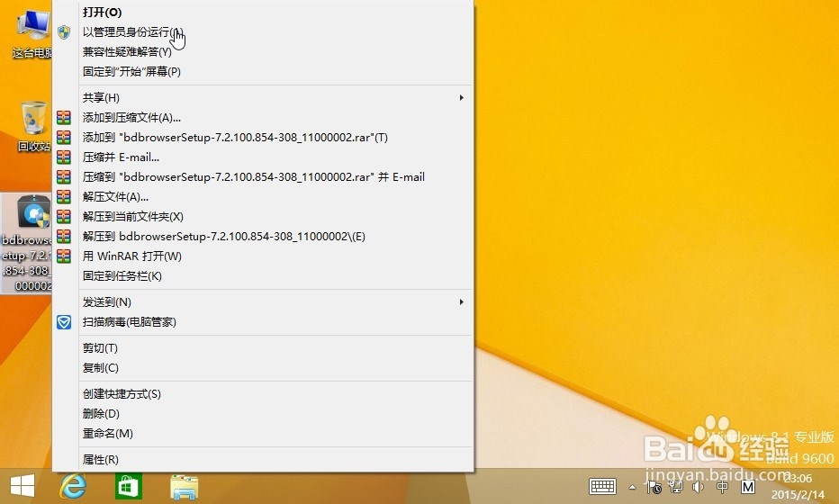The width and height of the screenshot is (839, 504).
Task: Open the Windows Store taskbar icon
Action: point(129,486)
